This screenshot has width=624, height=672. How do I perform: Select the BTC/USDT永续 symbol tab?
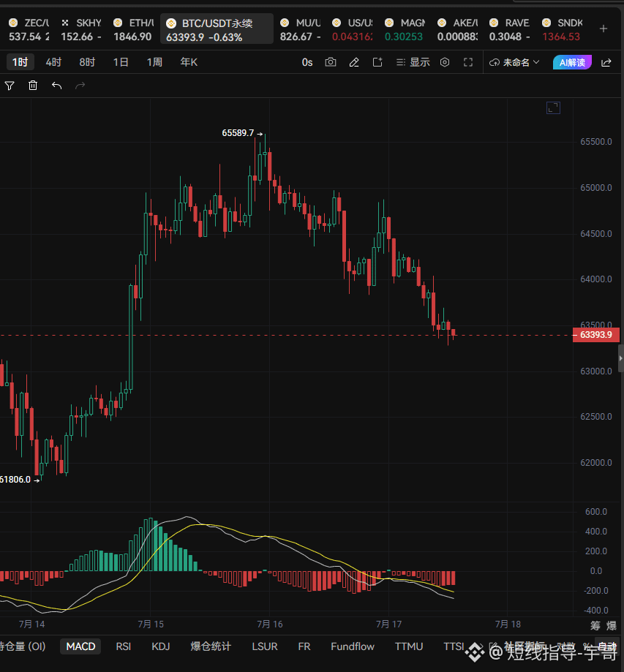click(217, 29)
